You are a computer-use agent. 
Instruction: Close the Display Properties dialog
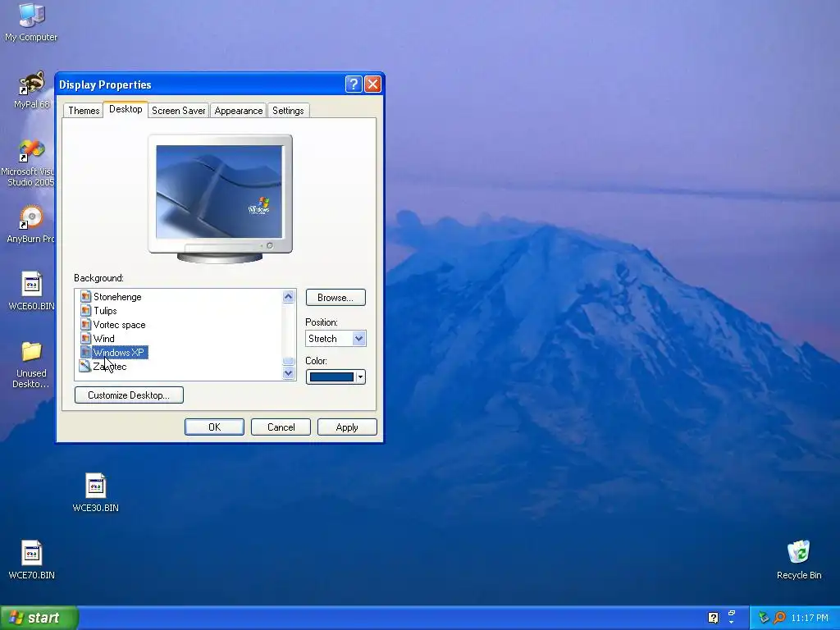(x=372, y=84)
